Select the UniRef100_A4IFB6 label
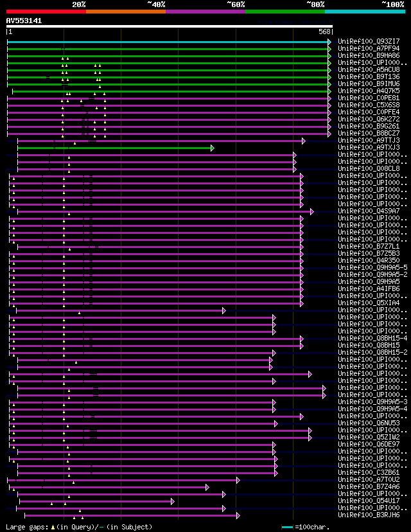The height and width of the screenshot is (532, 411). pos(369,288)
